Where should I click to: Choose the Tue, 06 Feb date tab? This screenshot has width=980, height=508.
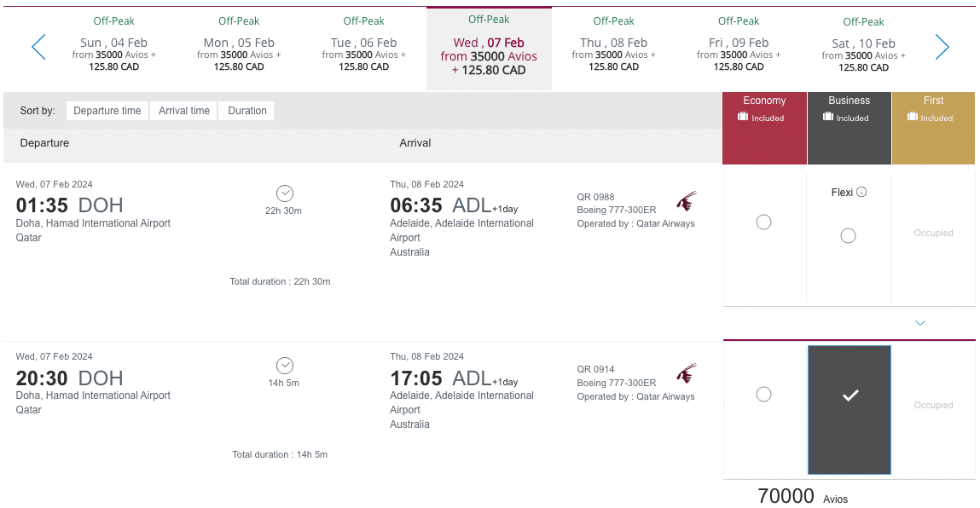[364, 48]
